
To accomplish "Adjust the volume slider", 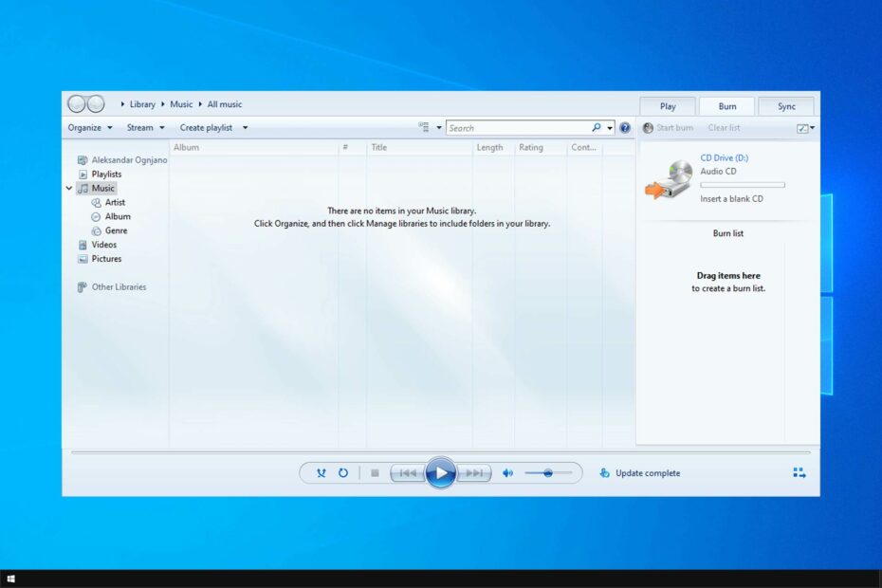I will coord(548,472).
